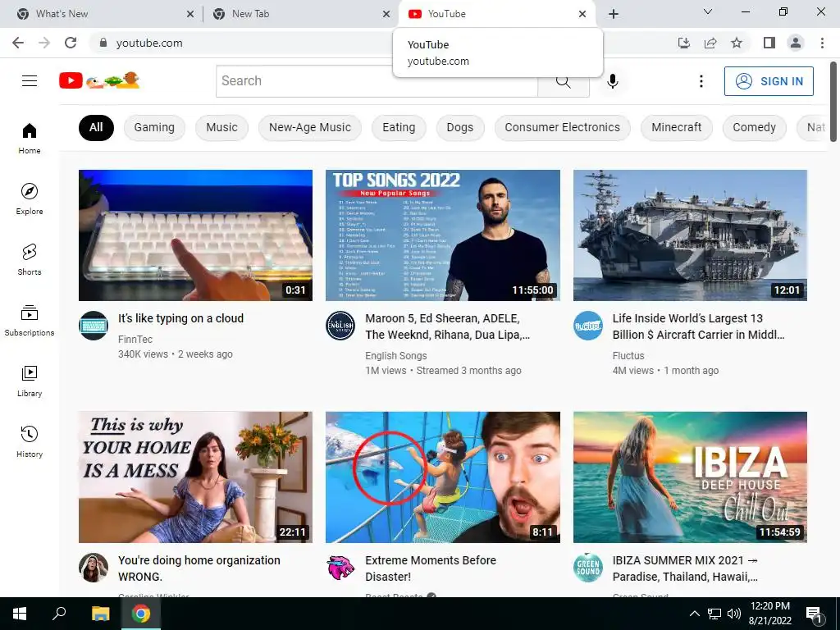Reload the page

(x=71, y=43)
